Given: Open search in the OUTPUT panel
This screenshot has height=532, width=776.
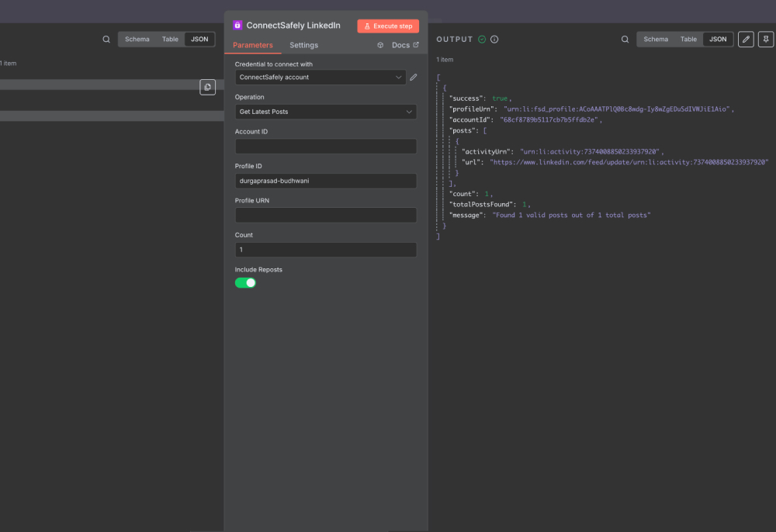Looking at the screenshot, I should point(625,39).
